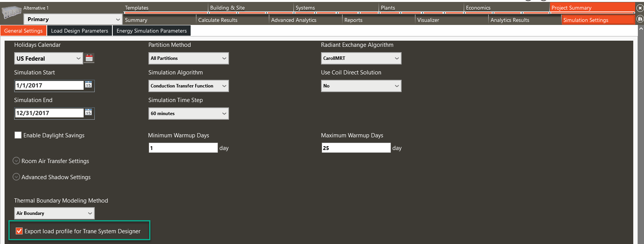This screenshot has width=644, height=244.
Task: Open the Simulation Settings sub-tab
Action: [x=598, y=20]
